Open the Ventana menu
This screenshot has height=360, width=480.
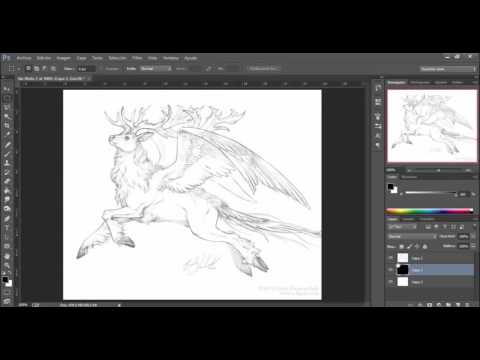[x=171, y=58]
